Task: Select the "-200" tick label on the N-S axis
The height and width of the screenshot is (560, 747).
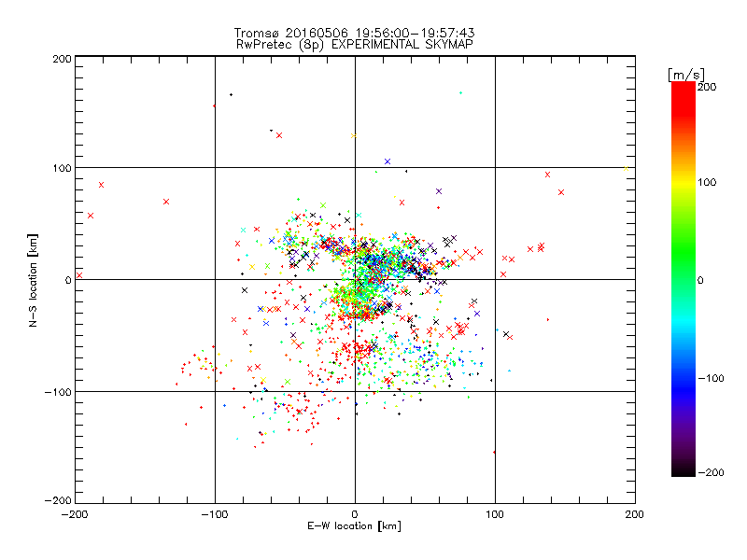Action: point(58,500)
